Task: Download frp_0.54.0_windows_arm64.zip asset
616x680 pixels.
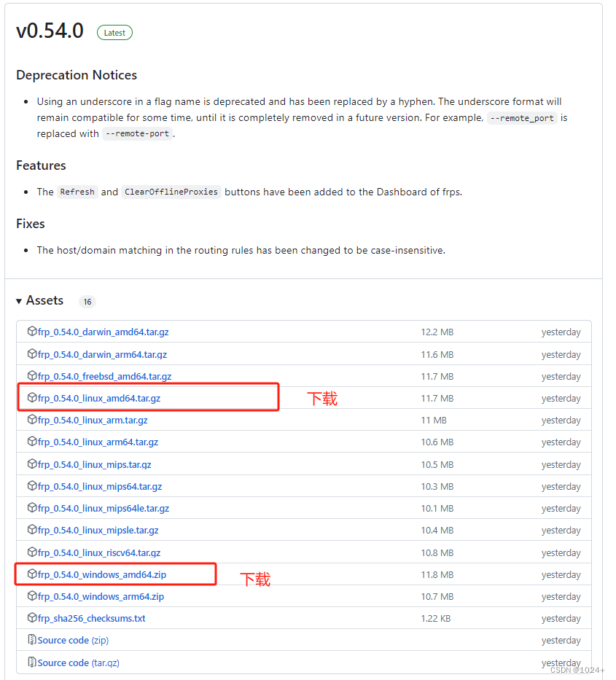Action: [101, 596]
